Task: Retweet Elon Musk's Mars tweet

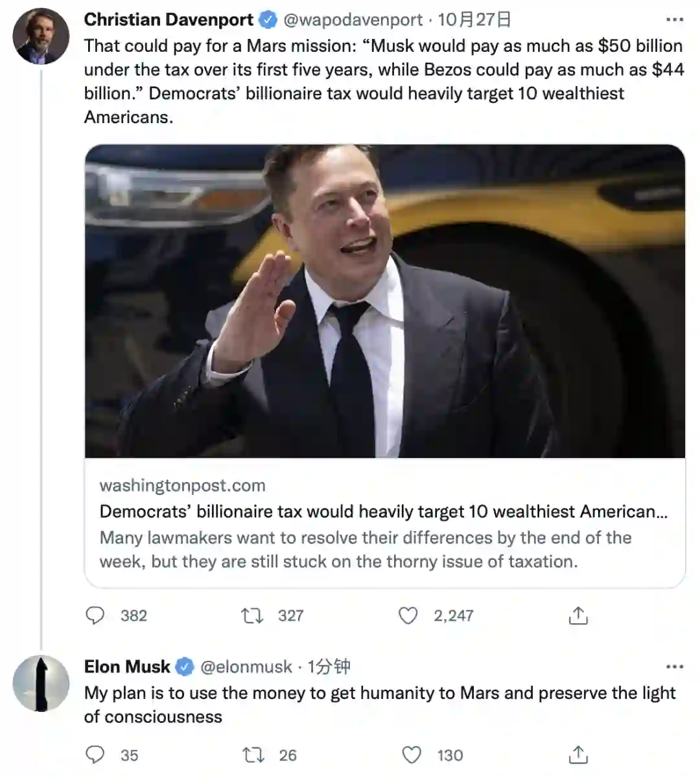Action: point(253,755)
